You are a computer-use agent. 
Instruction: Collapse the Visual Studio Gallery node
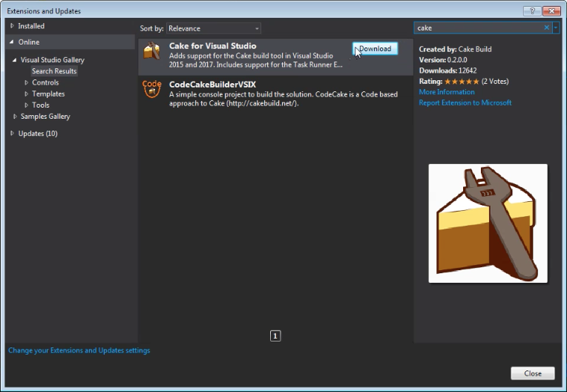(14, 60)
